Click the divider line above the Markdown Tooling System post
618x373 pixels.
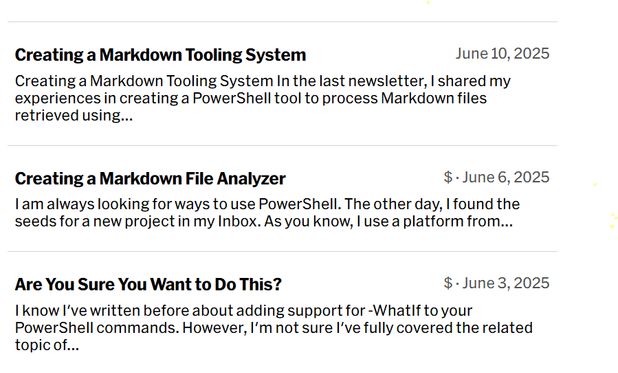(282, 22)
